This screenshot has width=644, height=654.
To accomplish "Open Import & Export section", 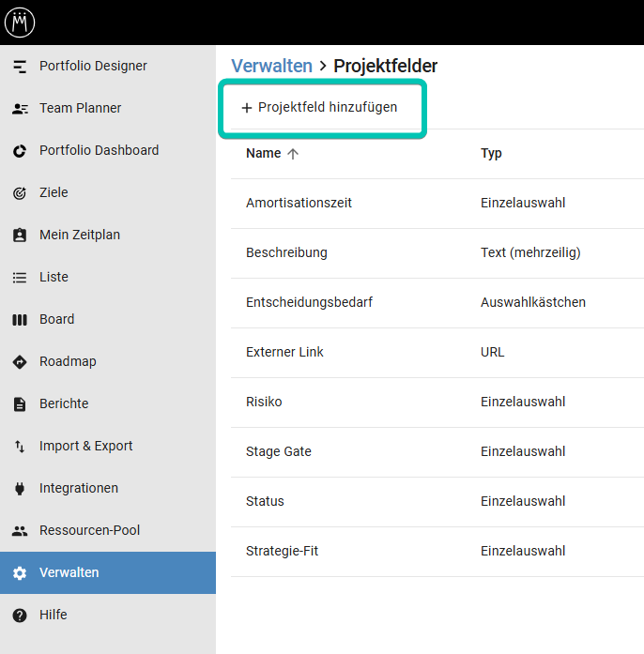I will click(x=85, y=447).
